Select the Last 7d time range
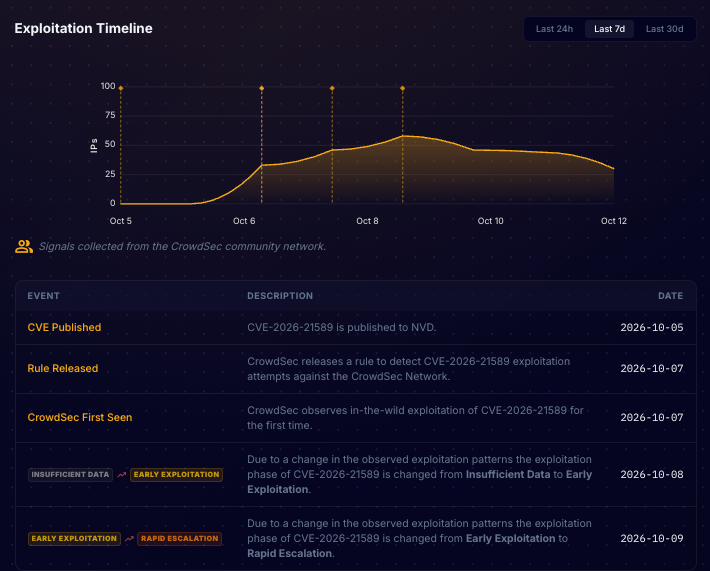This screenshot has height=571, width=710. coord(609,29)
